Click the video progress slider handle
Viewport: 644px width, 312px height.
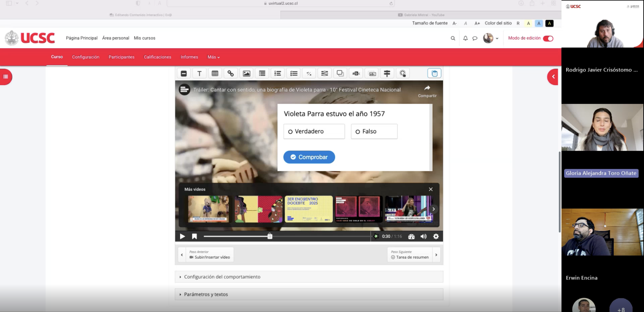270,236
